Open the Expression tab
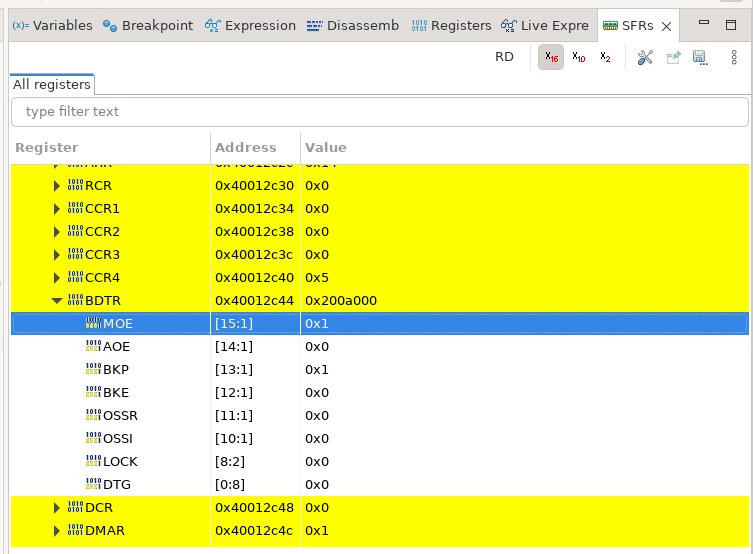Screen dimensions: 753x554 click(250, 25)
